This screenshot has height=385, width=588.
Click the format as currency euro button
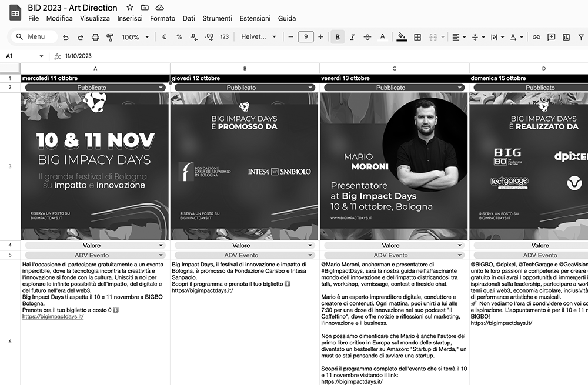click(164, 37)
